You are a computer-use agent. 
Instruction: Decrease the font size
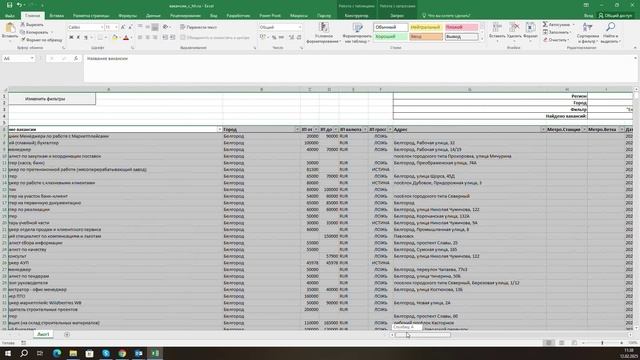tap(130, 27)
